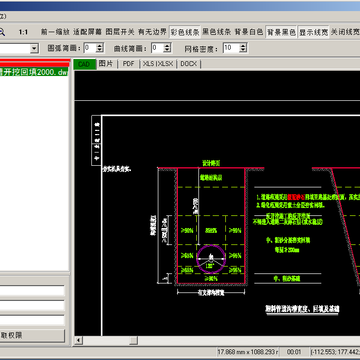This screenshot has width=360, height=360.
Task: Select the CAD tab
Action: [84, 64]
